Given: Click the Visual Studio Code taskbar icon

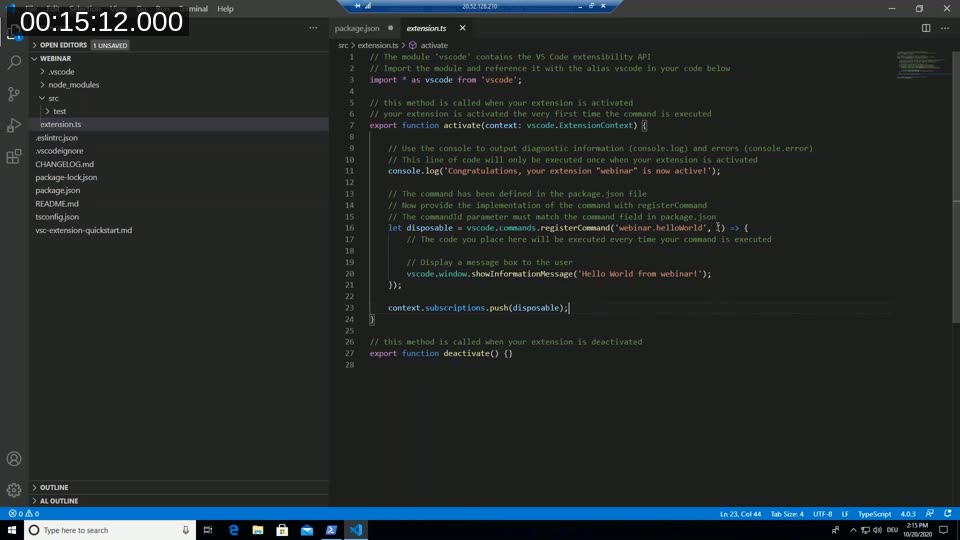Looking at the screenshot, I should tap(356, 530).
